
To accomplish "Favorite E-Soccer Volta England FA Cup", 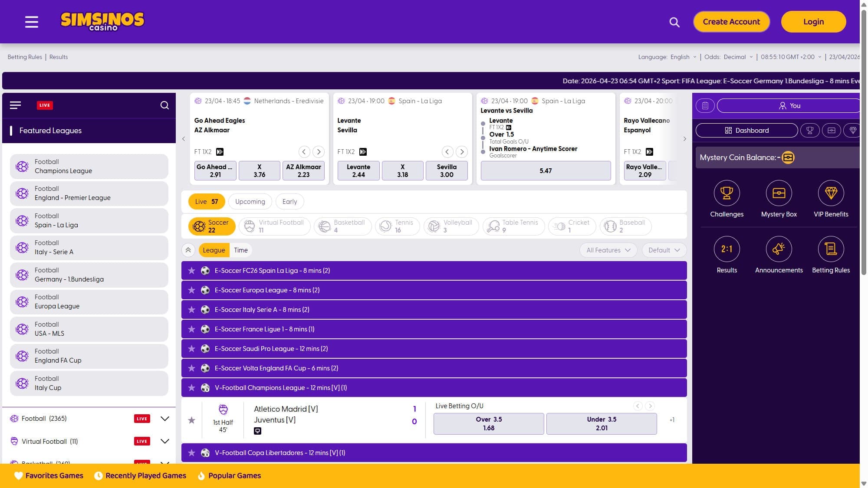I will 191,368.
